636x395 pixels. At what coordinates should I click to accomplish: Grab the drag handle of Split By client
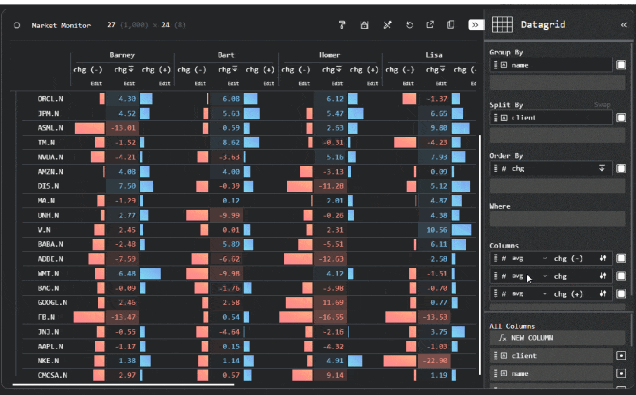tap(495, 118)
